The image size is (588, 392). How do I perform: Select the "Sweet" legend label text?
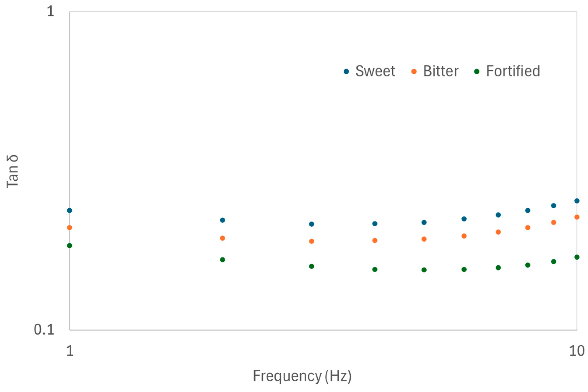click(x=375, y=71)
